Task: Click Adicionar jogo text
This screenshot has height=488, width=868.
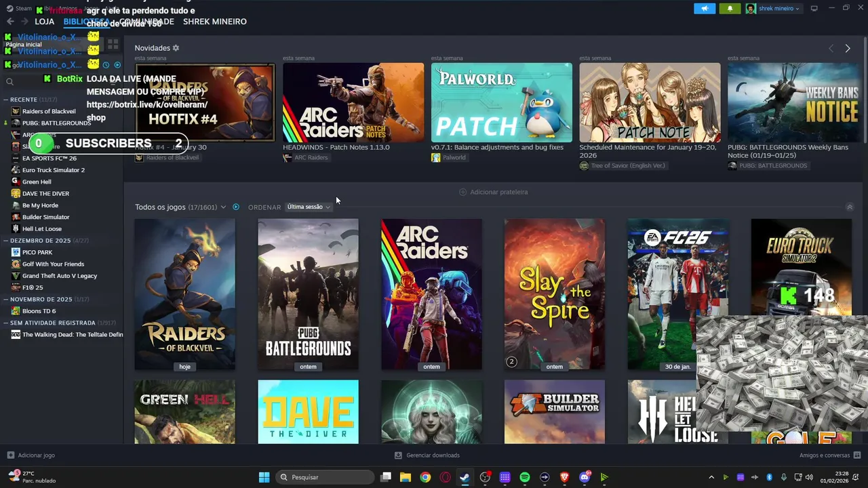Action: tap(36, 455)
